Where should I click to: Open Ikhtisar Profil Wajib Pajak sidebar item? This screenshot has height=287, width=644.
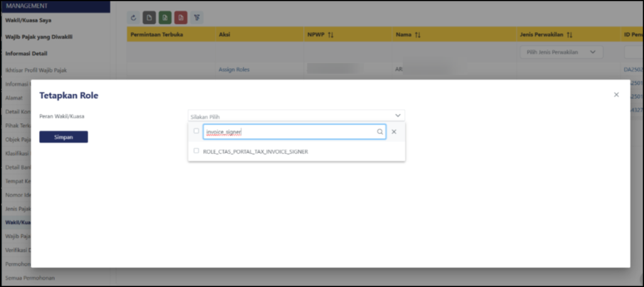click(36, 70)
